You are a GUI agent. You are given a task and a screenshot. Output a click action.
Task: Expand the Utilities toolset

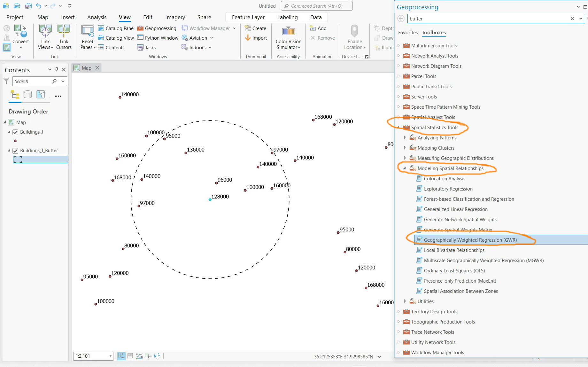point(405,301)
